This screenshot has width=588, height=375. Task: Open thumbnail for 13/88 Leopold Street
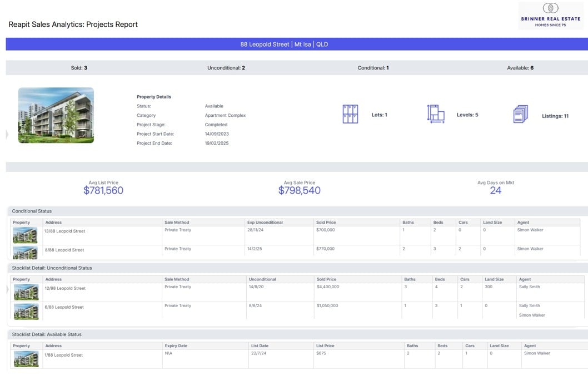tap(25, 236)
